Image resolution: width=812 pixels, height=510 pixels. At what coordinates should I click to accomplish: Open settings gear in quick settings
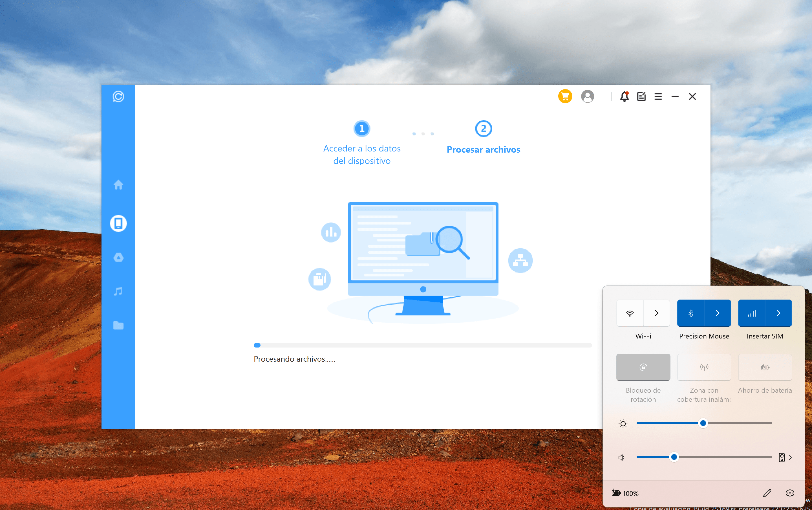790,493
